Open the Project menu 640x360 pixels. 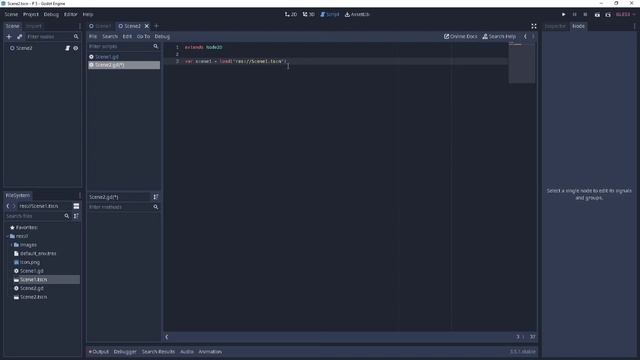tap(31, 14)
